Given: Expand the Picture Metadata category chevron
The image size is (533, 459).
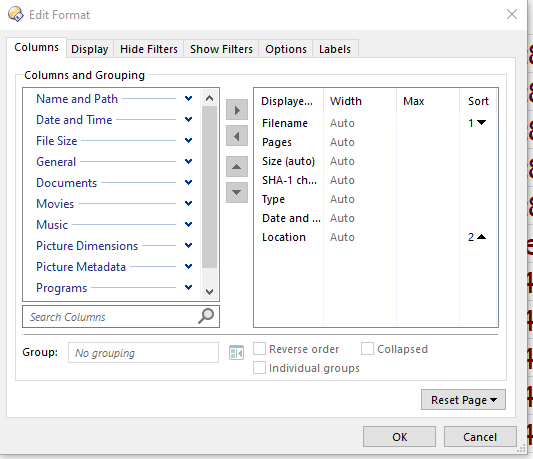Looking at the screenshot, I should [x=189, y=267].
